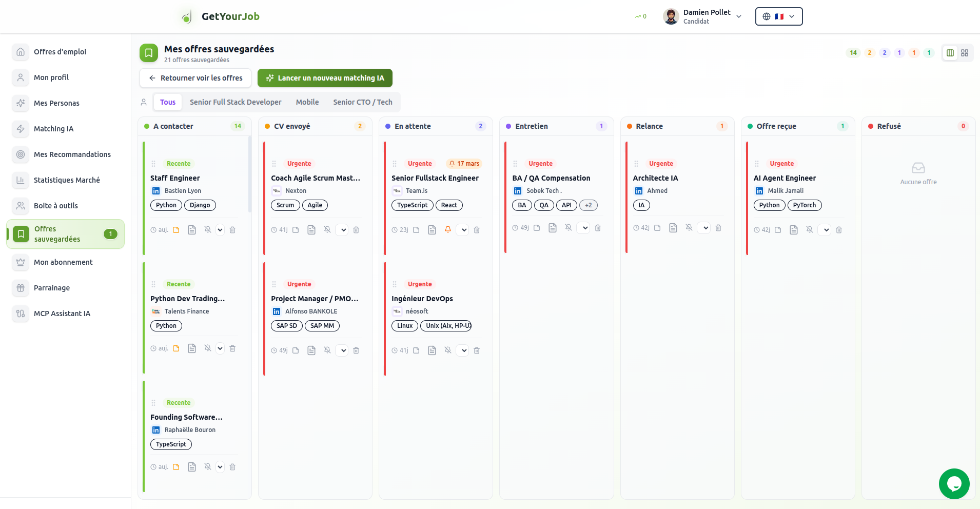Toggle reminder bell on Coach Agile Scrum card

pos(327,230)
